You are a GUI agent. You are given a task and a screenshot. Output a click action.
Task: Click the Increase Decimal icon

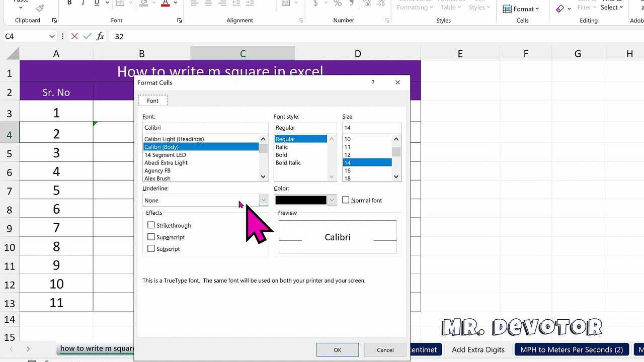pyautogui.click(x=367, y=3)
